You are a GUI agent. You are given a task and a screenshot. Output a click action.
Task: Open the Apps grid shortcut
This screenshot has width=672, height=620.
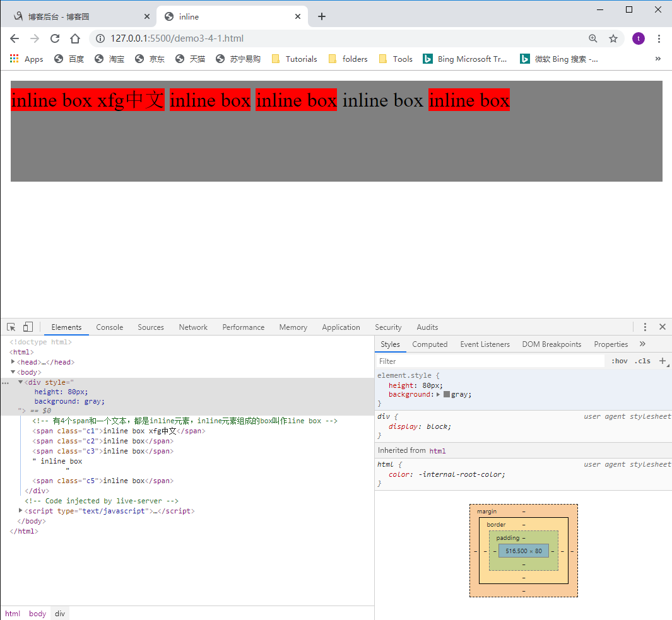pos(27,59)
